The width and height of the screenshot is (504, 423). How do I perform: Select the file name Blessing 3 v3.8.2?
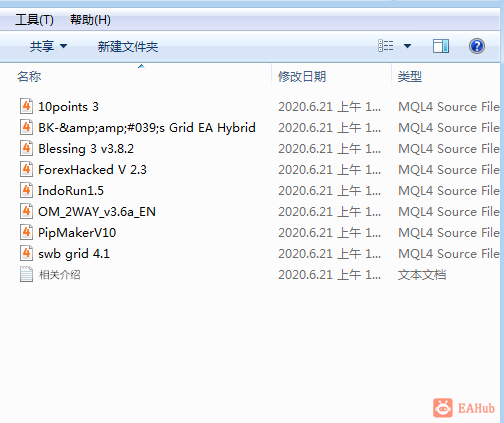(x=86, y=149)
